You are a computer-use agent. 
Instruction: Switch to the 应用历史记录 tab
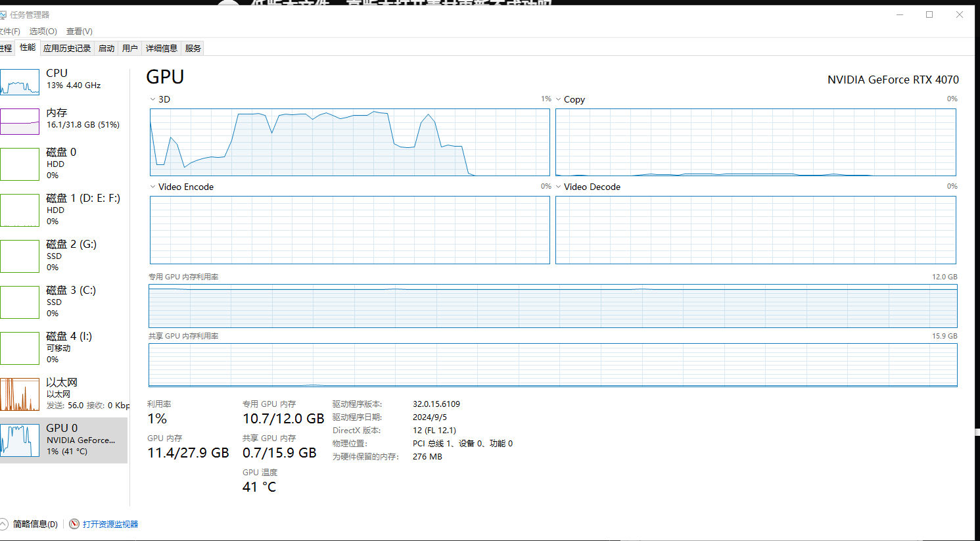click(67, 48)
